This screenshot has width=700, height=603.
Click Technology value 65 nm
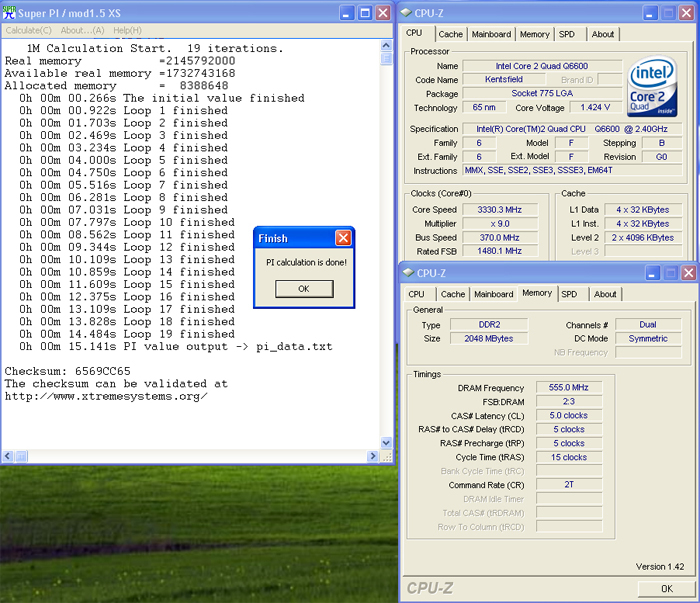pyautogui.click(x=484, y=107)
